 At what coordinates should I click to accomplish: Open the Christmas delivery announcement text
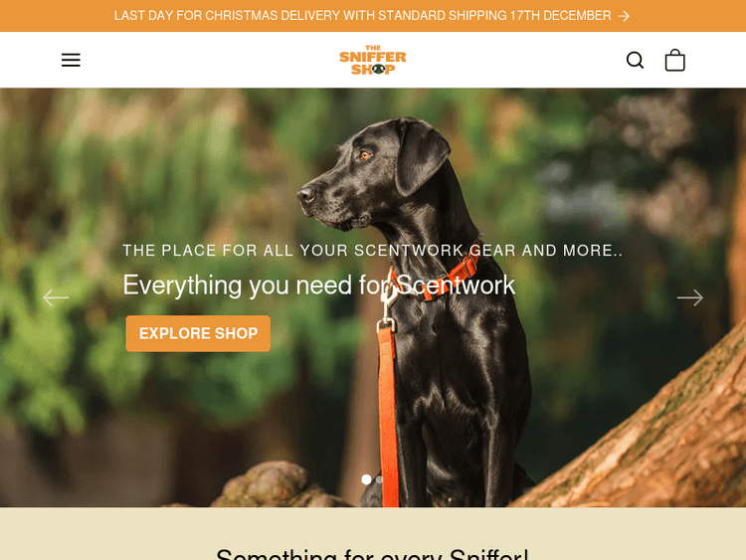click(362, 16)
